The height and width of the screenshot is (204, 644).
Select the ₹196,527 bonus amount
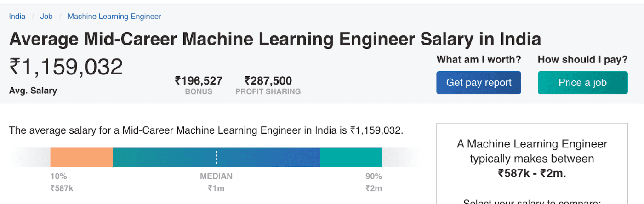pyautogui.click(x=199, y=81)
